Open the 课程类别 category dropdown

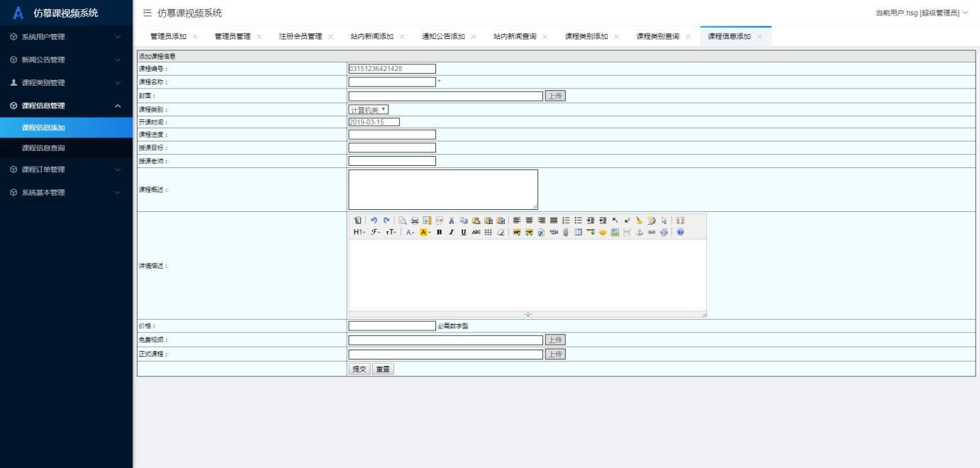point(369,109)
